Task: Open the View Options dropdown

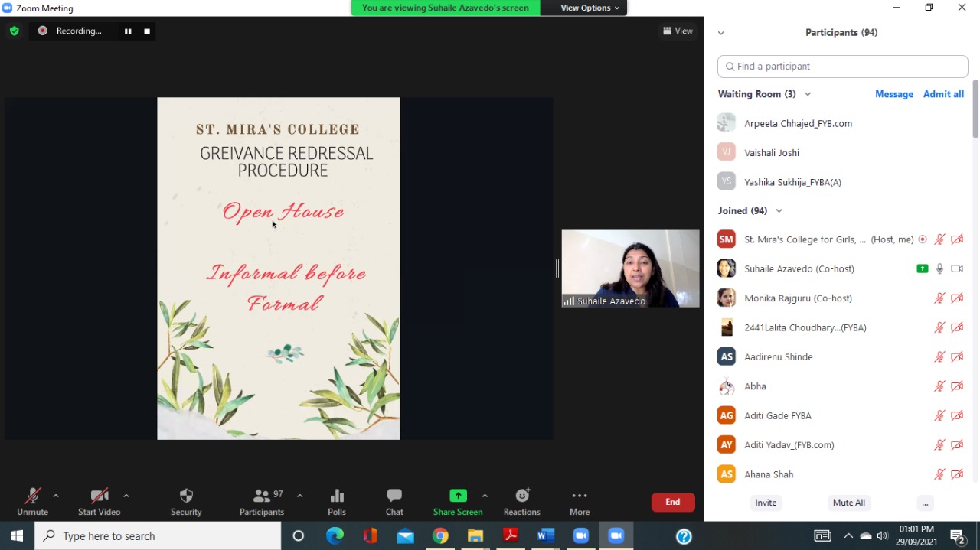Action: coord(590,8)
